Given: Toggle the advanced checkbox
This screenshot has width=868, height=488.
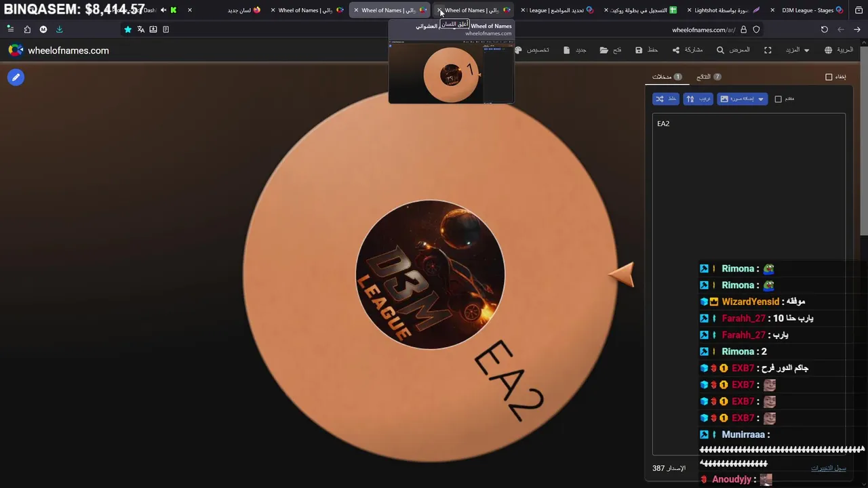Looking at the screenshot, I should (778, 99).
